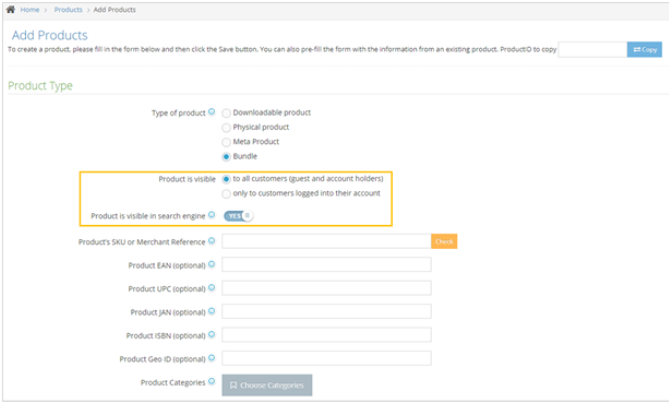This screenshot has height=402, width=669.
Task: Click help icon beside Product EAN
Action: tap(212, 265)
